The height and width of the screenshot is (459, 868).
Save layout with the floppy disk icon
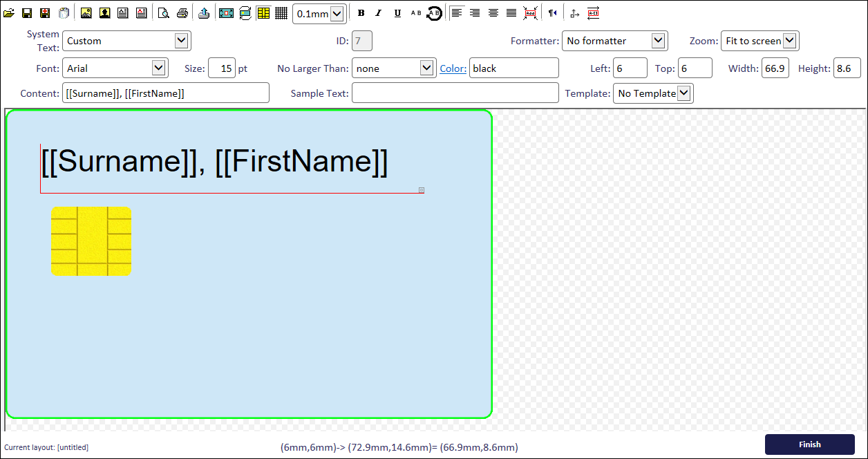point(27,12)
